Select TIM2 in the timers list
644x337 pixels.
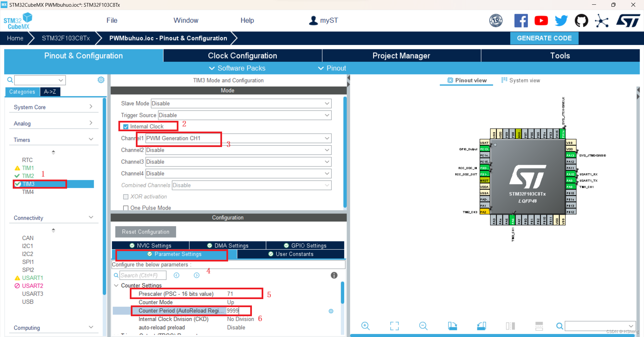click(28, 176)
